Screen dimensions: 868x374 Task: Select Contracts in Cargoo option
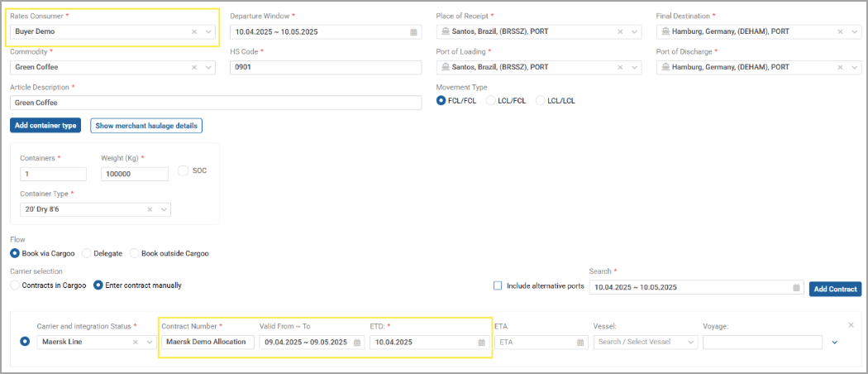pyautogui.click(x=15, y=285)
